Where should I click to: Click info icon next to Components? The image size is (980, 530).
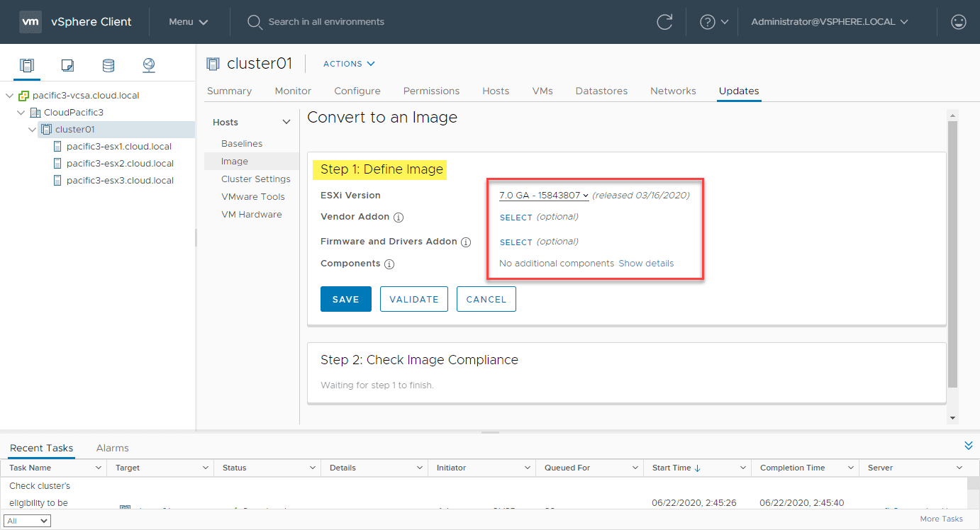point(389,264)
